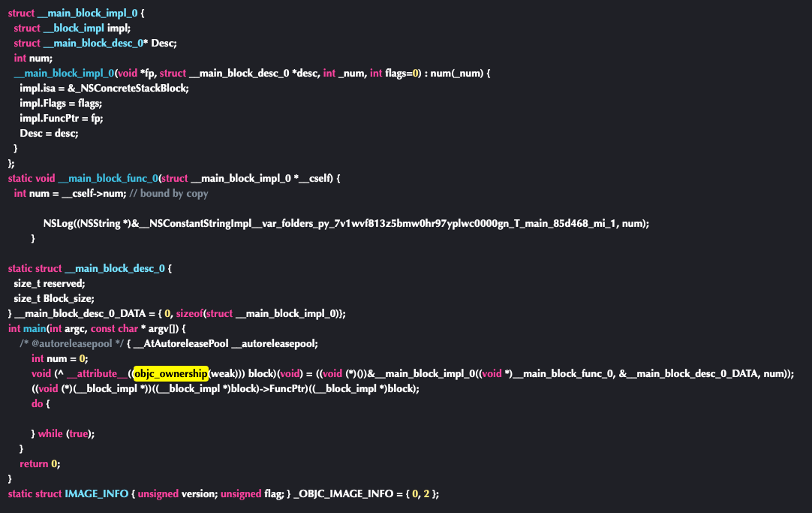This screenshot has height=513, width=812.
Task: Click the "Desc;" pointer member name
Action: click(x=164, y=43)
